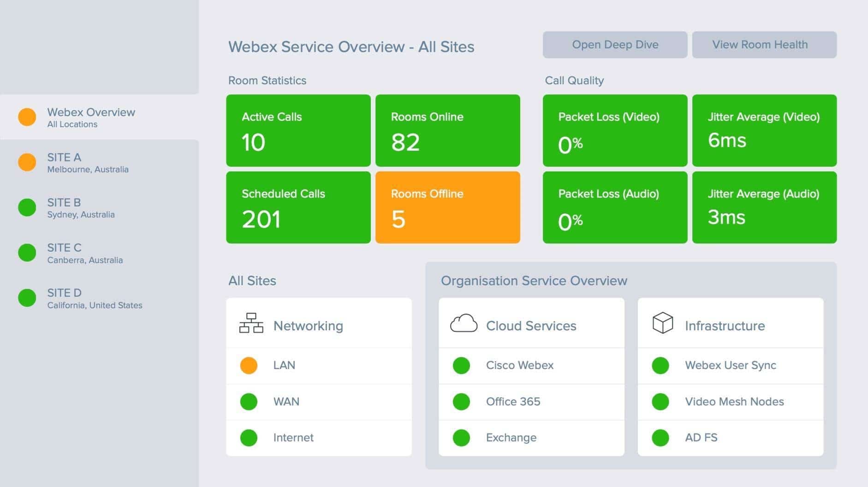This screenshot has height=487, width=868.
Task: Click the Cloud Services card header
Action: pyautogui.click(x=531, y=323)
